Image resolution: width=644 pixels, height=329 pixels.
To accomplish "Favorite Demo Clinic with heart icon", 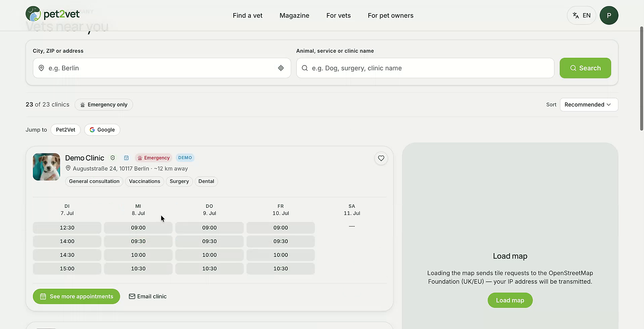I will (x=381, y=158).
